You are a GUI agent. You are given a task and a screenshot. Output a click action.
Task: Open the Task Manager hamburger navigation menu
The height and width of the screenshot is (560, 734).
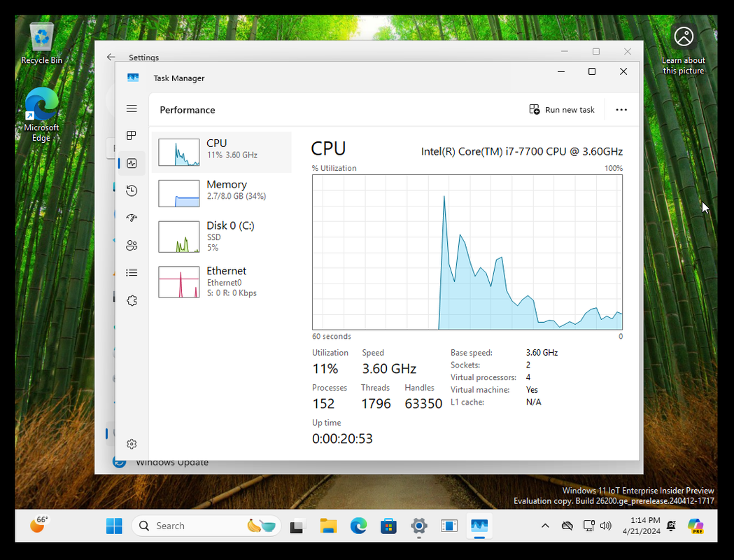point(132,108)
